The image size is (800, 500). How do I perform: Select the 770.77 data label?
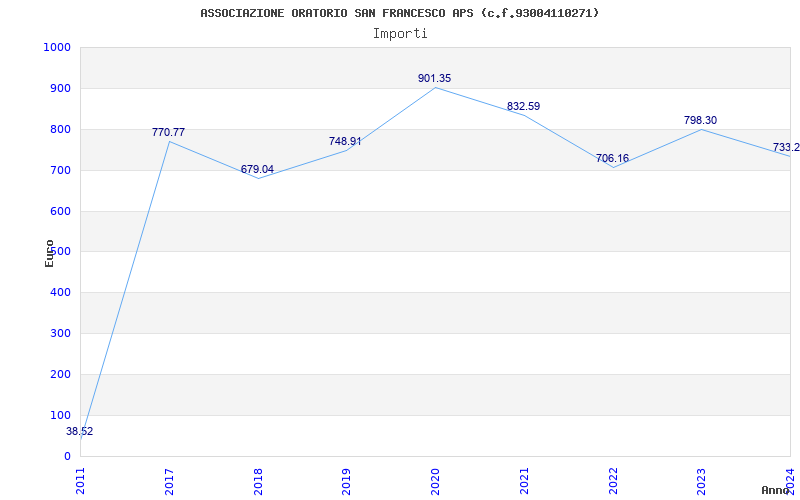[x=168, y=133]
